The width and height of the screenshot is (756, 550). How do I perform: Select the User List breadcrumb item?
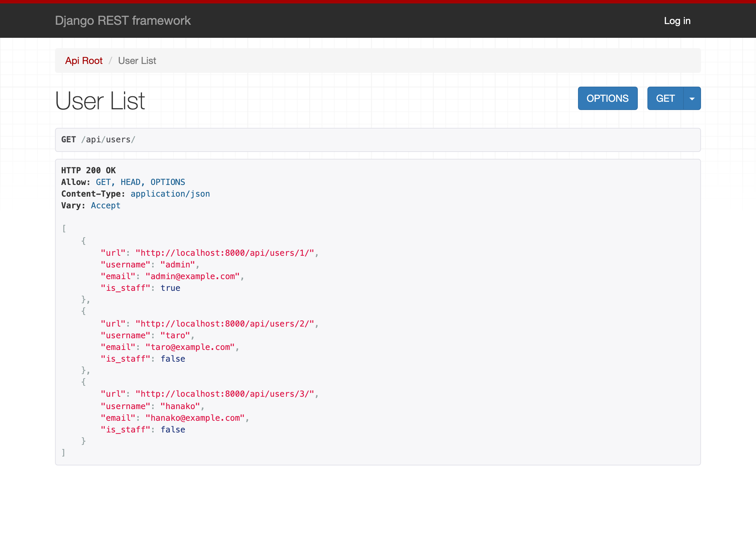pos(137,61)
